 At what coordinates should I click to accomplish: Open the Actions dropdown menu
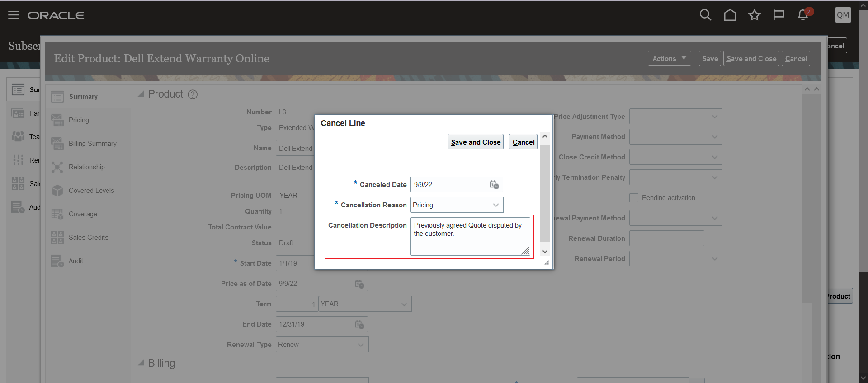669,59
